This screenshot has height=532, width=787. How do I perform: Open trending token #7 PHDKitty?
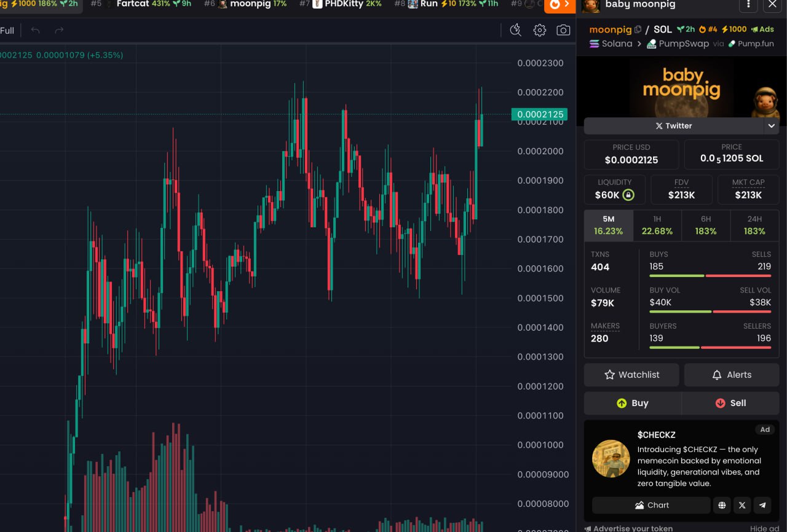click(x=340, y=4)
